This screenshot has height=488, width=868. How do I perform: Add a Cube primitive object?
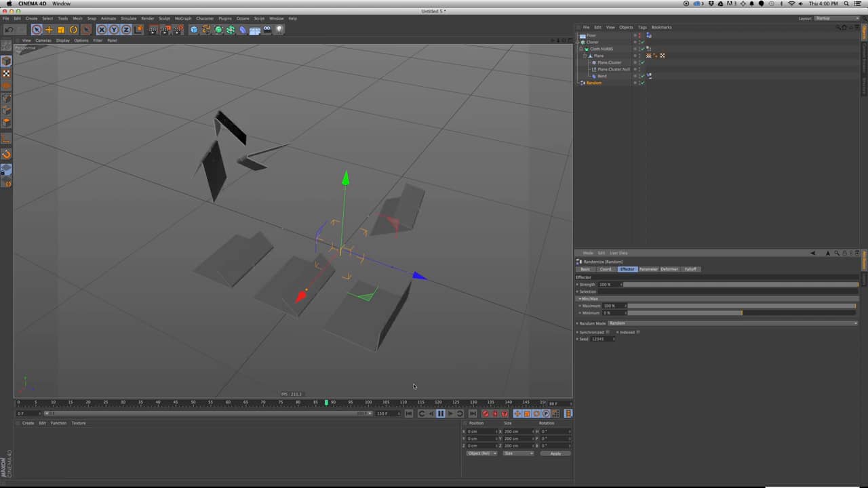(194, 30)
